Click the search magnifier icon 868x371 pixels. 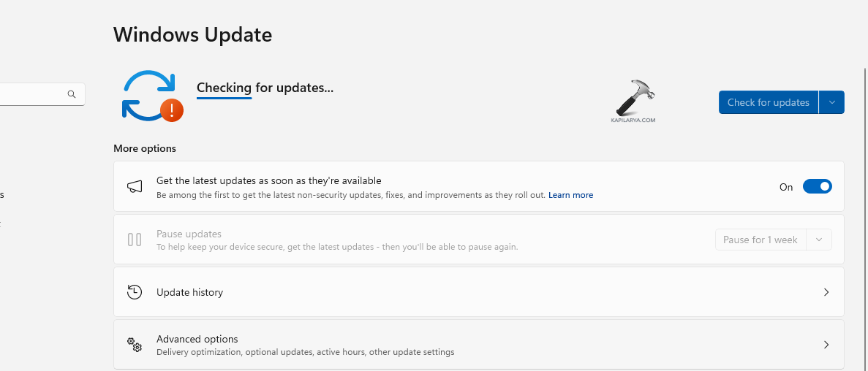tap(72, 94)
